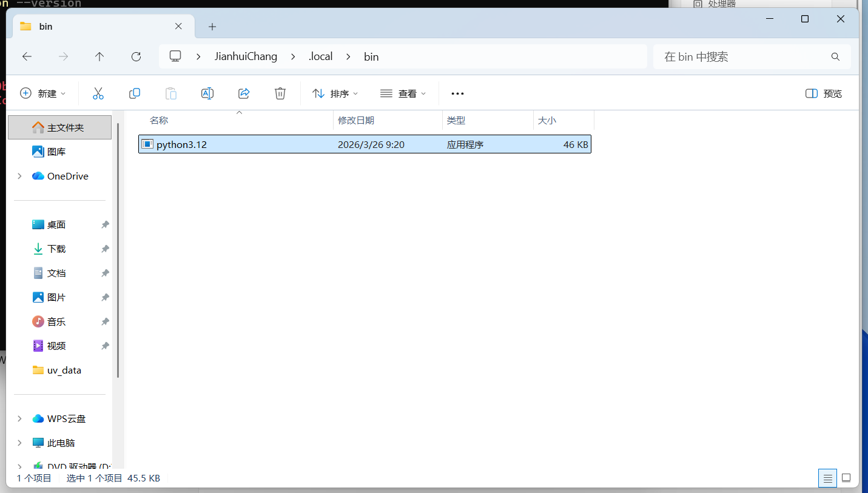Viewport: 868px width, 493px height.
Task: Click .local in the address breadcrumb
Action: tap(320, 56)
